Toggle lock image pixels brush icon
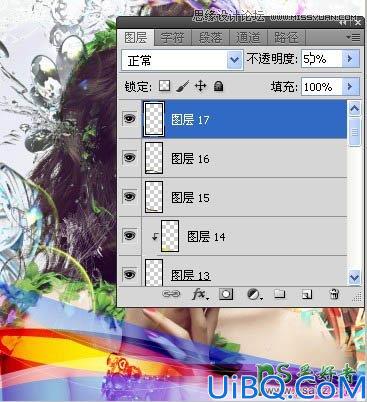 (182, 86)
